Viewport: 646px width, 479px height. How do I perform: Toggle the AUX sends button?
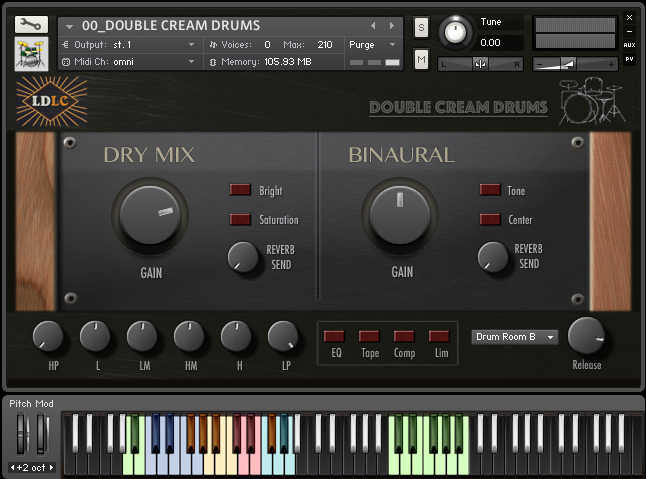click(x=629, y=45)
